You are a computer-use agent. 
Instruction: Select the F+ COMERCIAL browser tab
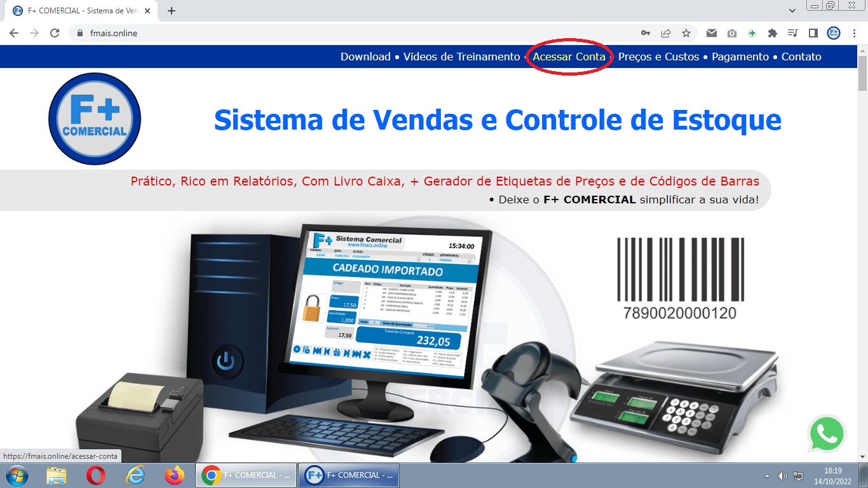(83, 11)
